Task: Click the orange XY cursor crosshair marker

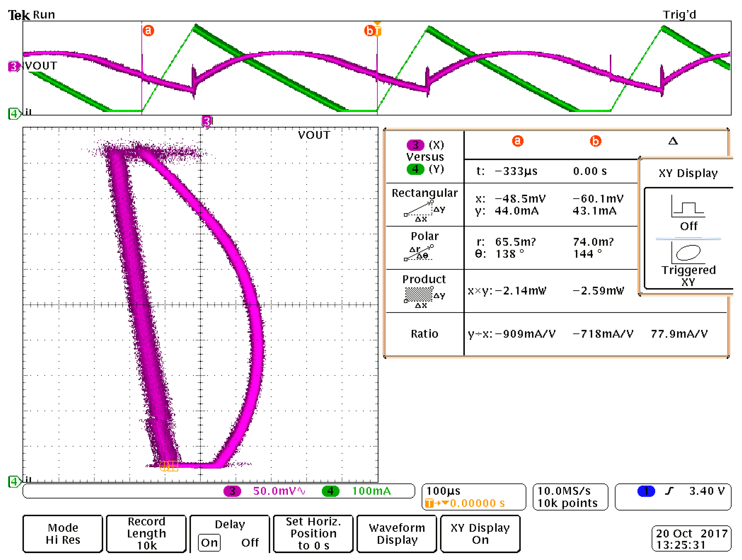Action: pos(168,466)
